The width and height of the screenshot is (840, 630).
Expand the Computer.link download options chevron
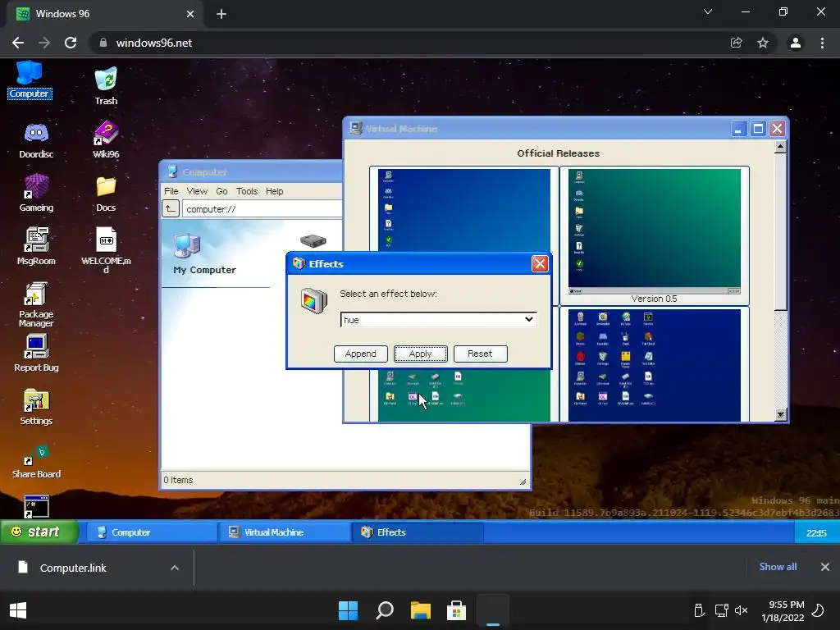(x=175, y=568)
